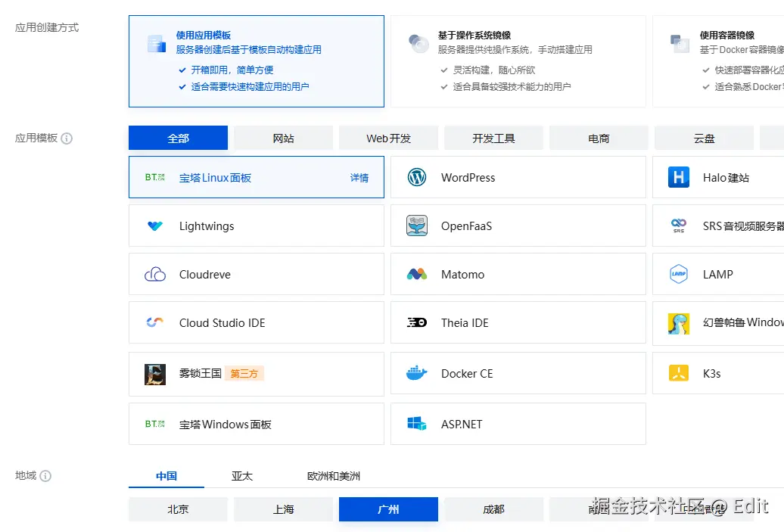This screenshot has height=532, width=784.
Task: Click the 宝塔Linux面板 BT logo icon
Action: [x=155, y=178]
